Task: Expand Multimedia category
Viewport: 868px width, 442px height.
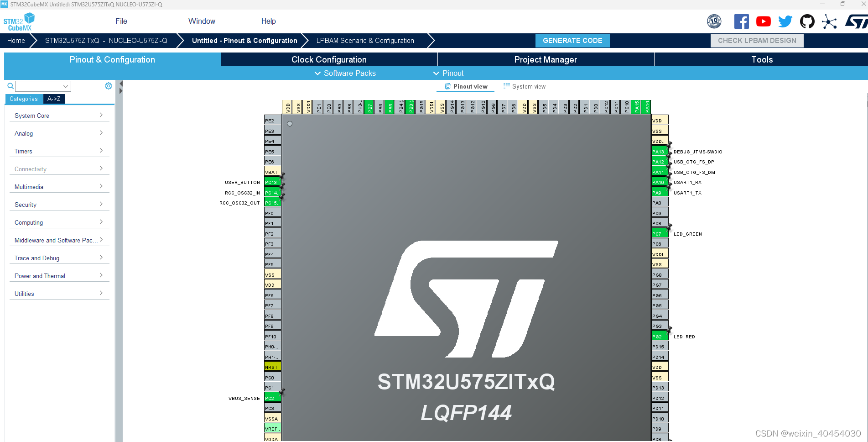Action: pos(59,187)
